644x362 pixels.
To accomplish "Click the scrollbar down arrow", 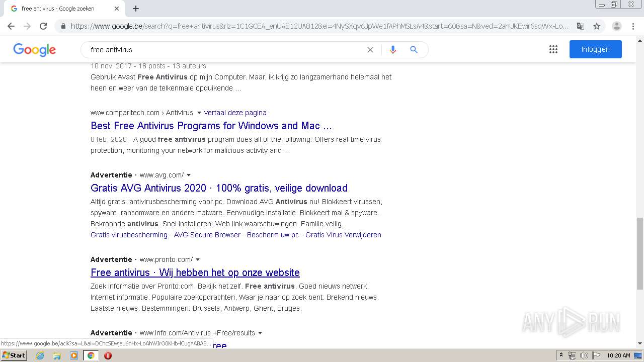I will pos(640,343).
